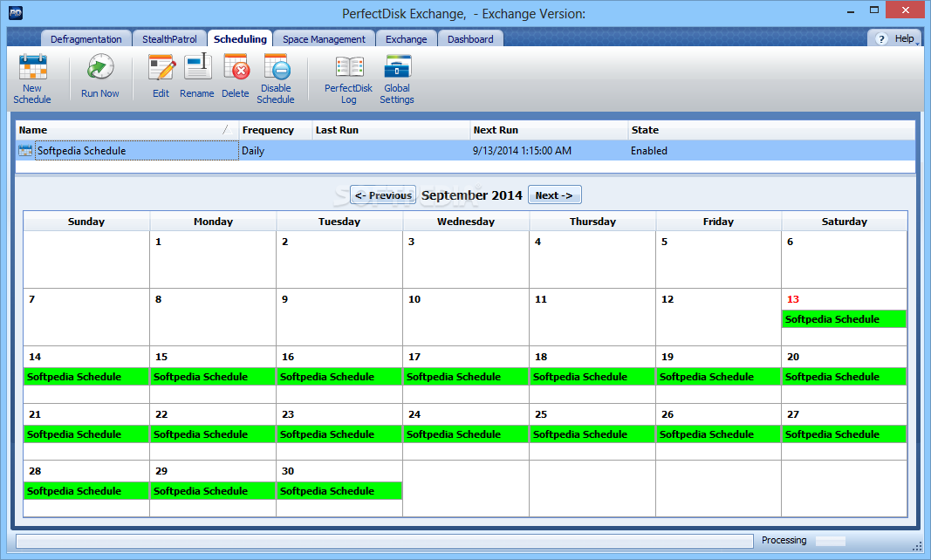
Task: Select Softpedia Schedule entry on the 17th
Action: pyautogui.click(x=466, y=377)
